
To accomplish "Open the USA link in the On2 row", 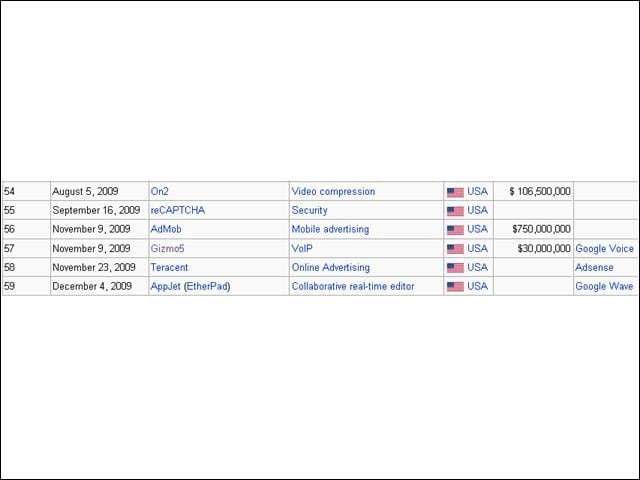I will tap(478, 191).
